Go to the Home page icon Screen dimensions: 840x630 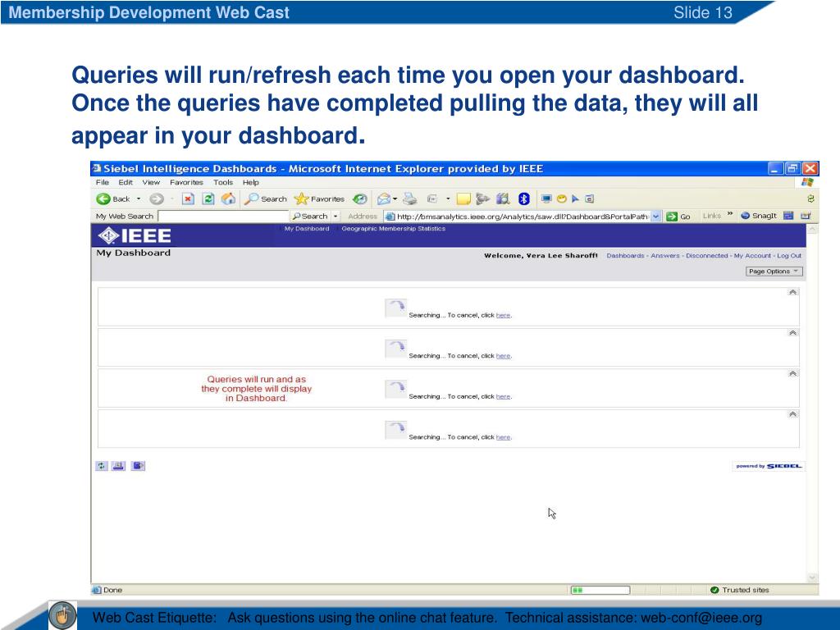[x=229, y=199]
